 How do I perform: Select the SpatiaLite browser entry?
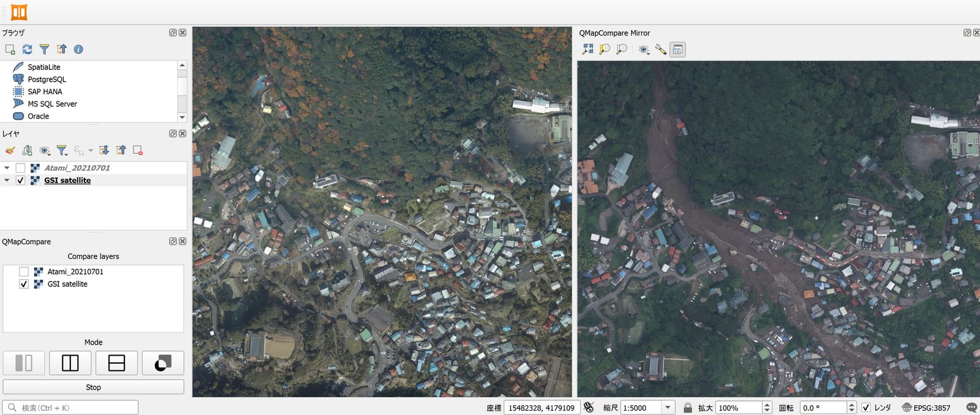click(x=43, y=67)
